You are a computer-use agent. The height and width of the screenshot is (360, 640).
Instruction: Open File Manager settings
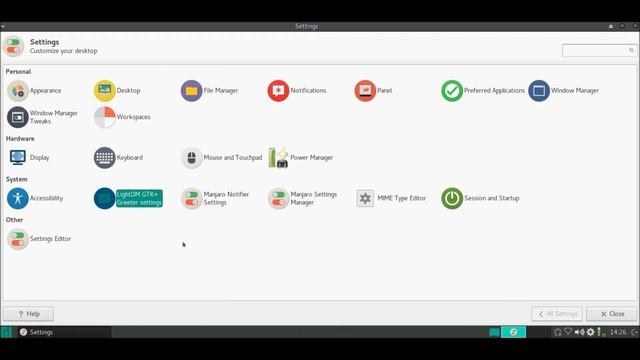[209, 91]
